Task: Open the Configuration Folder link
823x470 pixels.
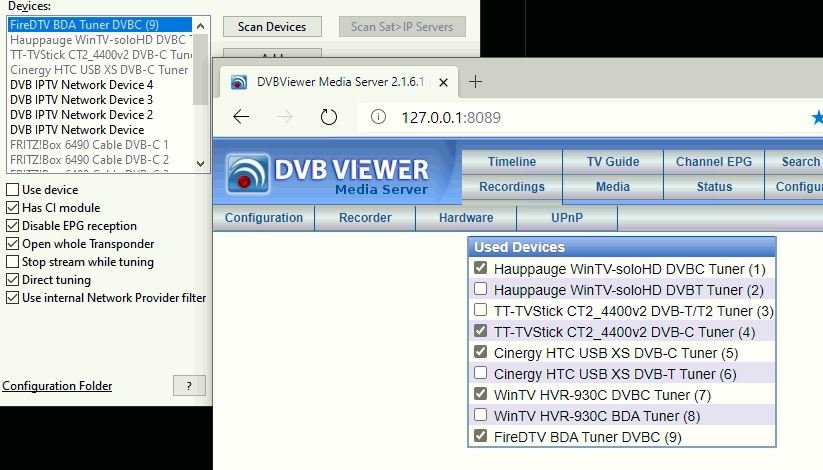Action: point(57,386)
